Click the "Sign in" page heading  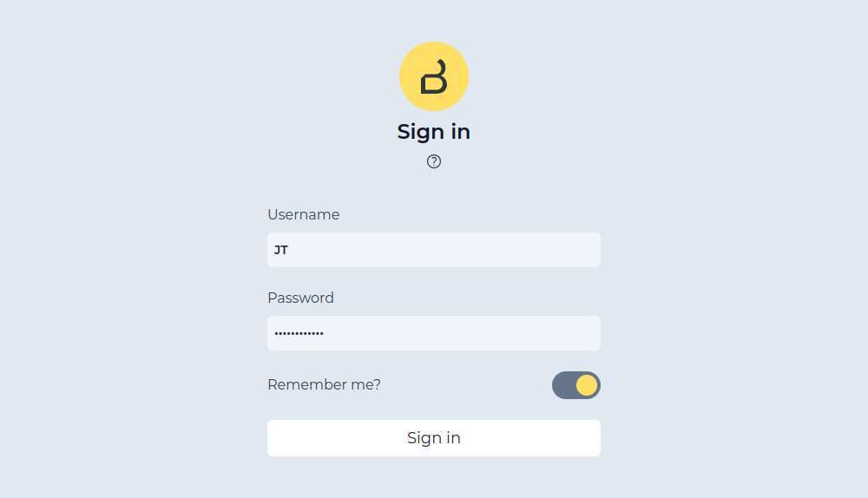pos(434,132)
